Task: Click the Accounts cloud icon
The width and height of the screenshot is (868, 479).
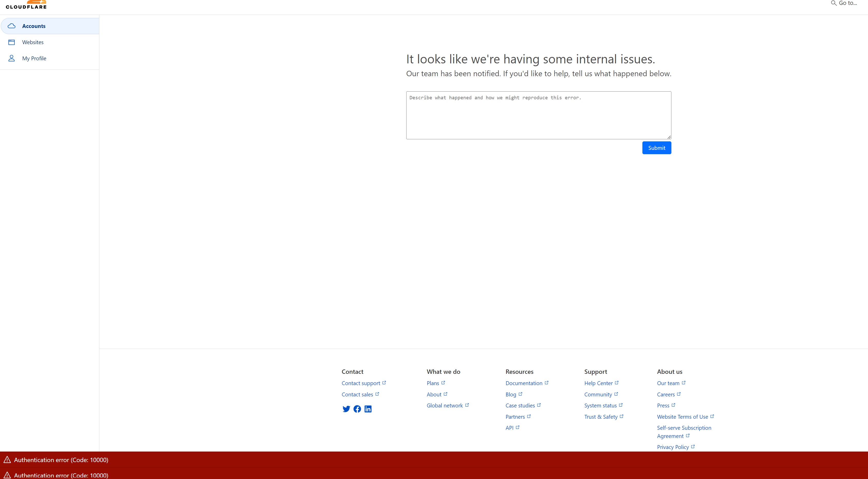Action: (12, 26)
